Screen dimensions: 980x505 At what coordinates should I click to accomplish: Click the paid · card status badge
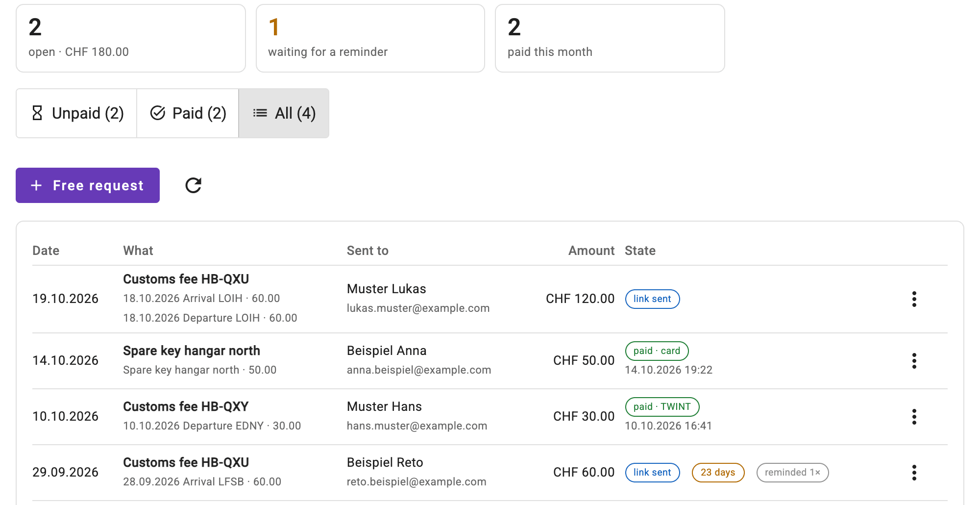coord(657,351)
